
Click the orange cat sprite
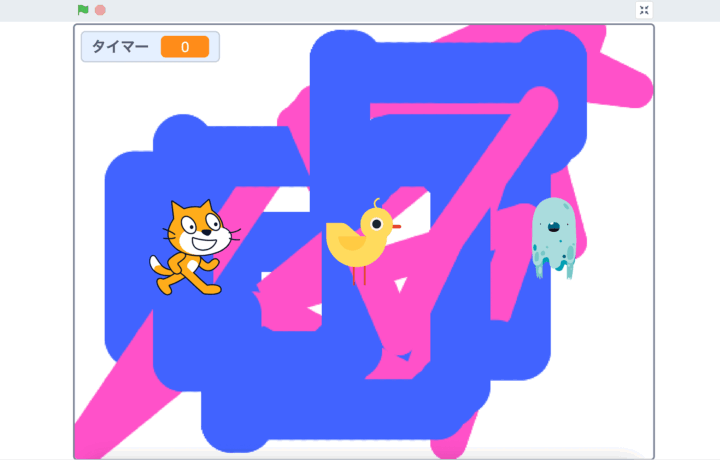click(x=192, y=247)
